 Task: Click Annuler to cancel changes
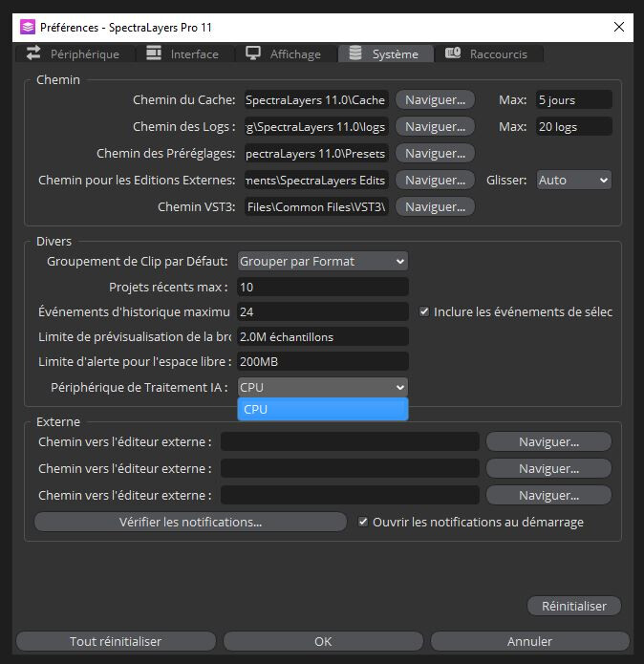point(529,641)
